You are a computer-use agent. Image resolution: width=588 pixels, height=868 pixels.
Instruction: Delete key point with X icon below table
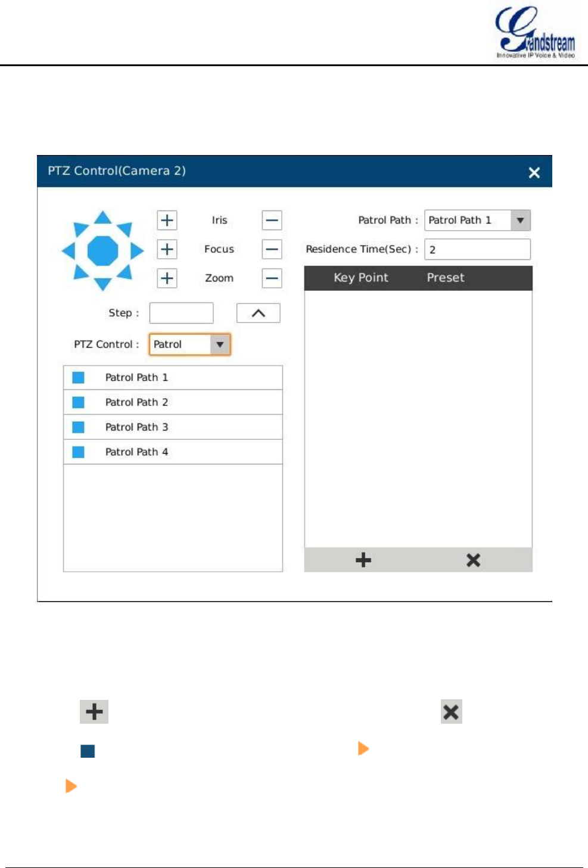pyautogui.click(x=473, y=560)
